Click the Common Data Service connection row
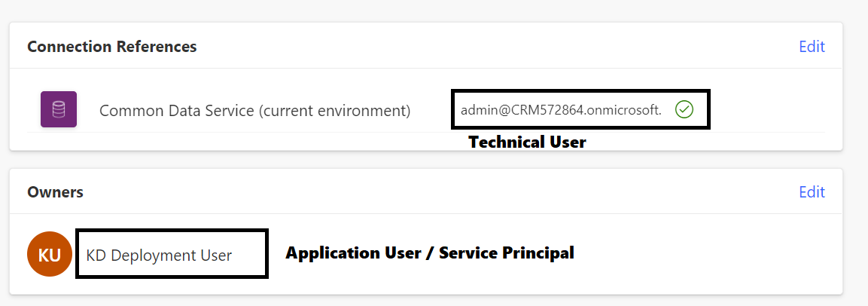The height and width of the screenshot is (306, 868). tap(425, 110)
